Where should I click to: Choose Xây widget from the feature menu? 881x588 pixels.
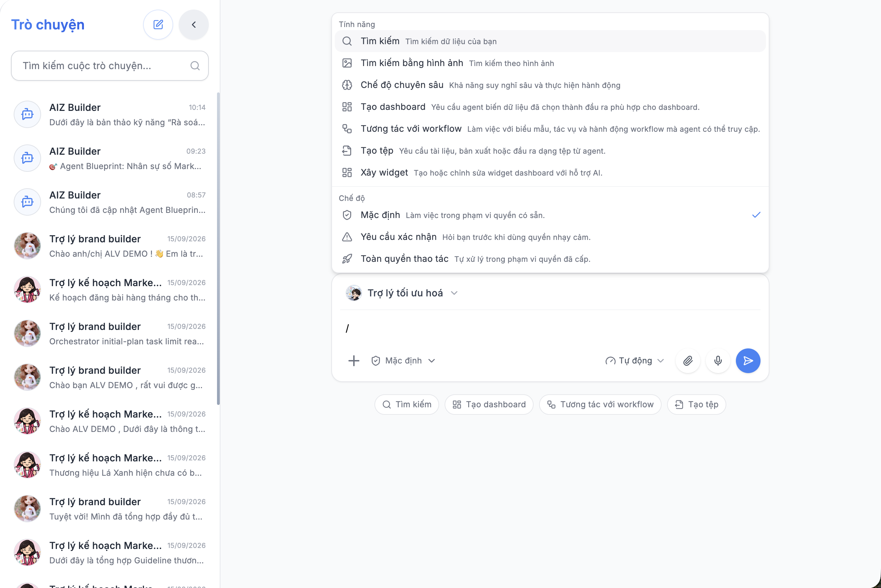click(550, 172)
